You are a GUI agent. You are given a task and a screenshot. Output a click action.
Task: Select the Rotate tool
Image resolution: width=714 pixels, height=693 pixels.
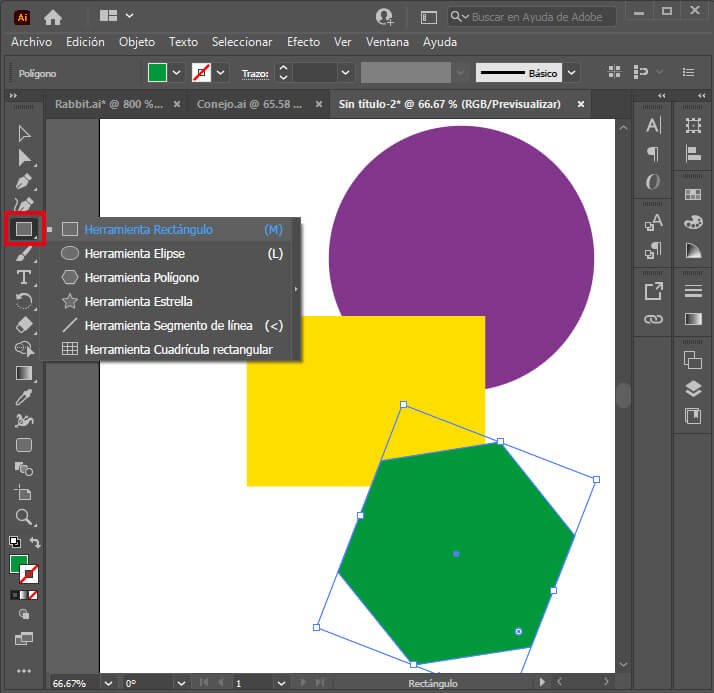24,301
